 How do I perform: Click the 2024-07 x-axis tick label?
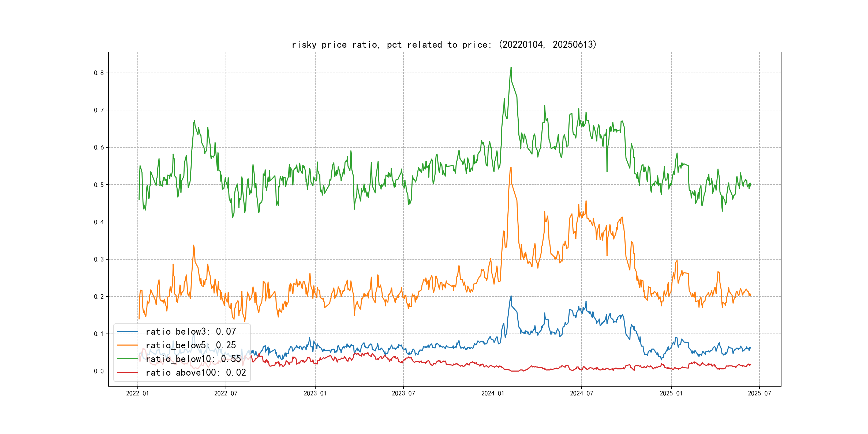pos(581,393)
